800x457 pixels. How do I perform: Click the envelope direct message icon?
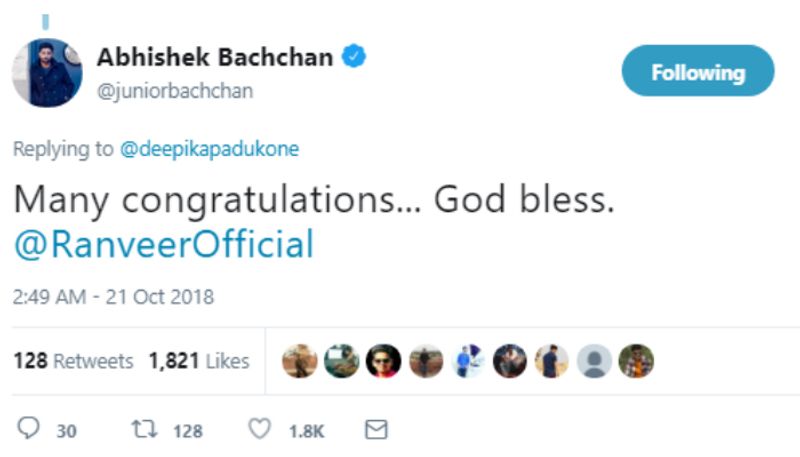(x=375, y=430)
